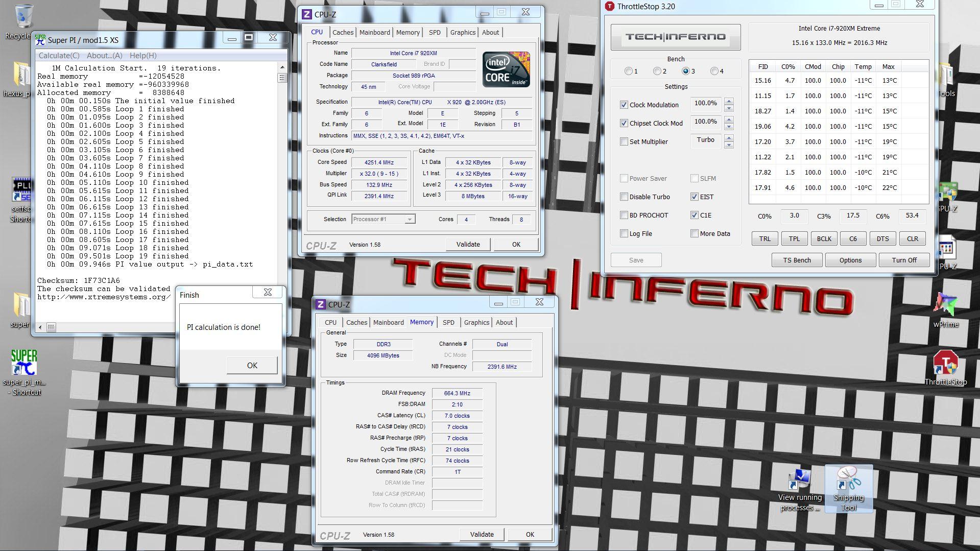The height and width of the screenshot is (551, 980).
Task: Enable the Set Multiplier checkbox
Action: [x=624, y=141]
